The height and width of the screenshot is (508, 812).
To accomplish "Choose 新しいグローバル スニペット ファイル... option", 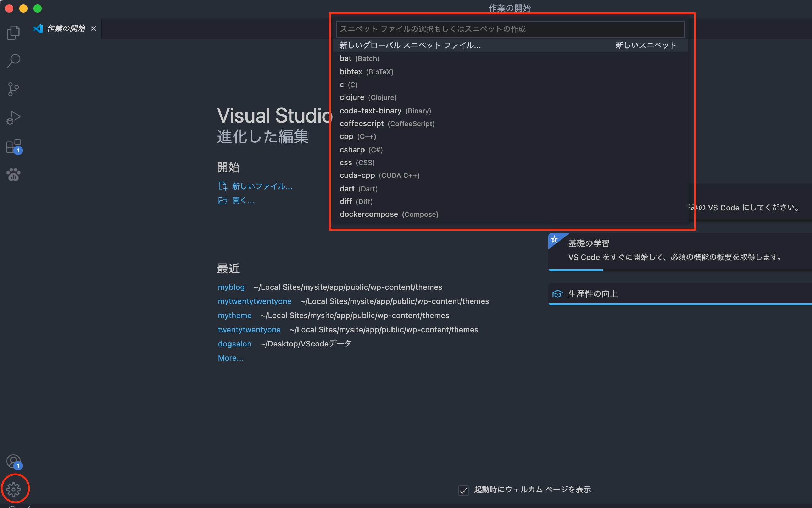I will [x=510, y=45].
